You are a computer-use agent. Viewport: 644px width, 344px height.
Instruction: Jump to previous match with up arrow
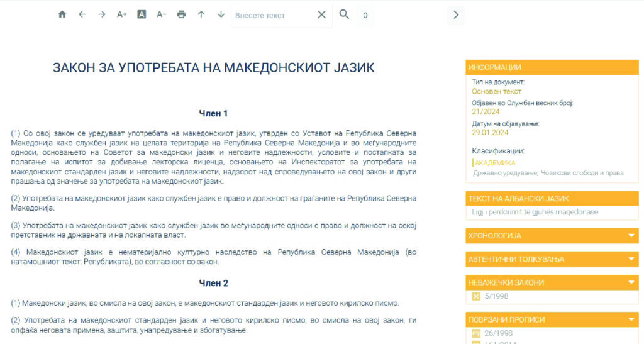(x=201, y=14)
